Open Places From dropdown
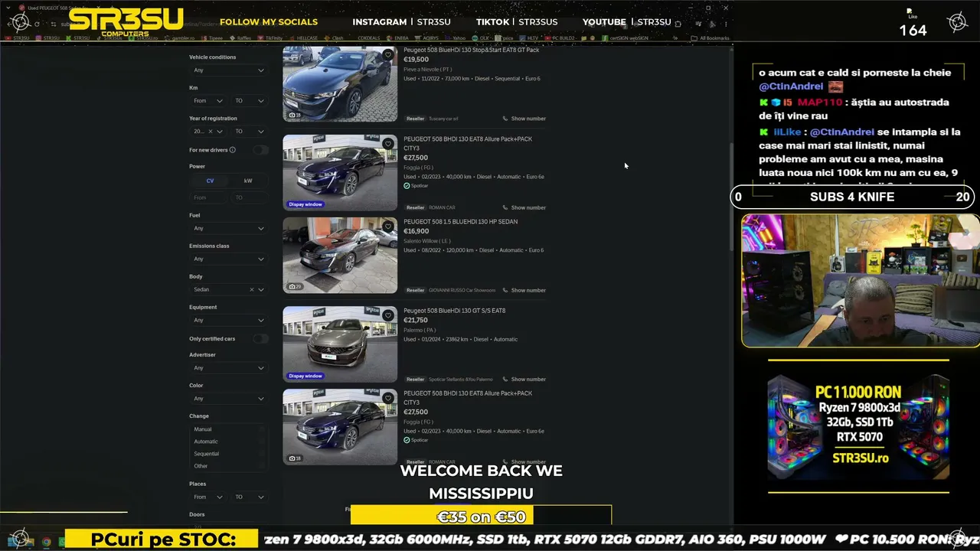Image resolution: width=980 pixels, height=551 pixels. (x=207, y=497)
